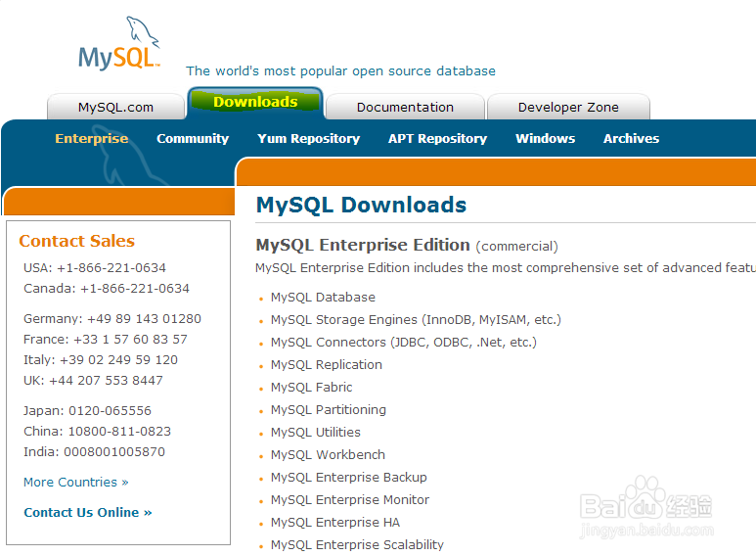Click the MySQL Database list item
Viewport: 756px width, 556px height.
pyautogui.click(x=323, y=298)
